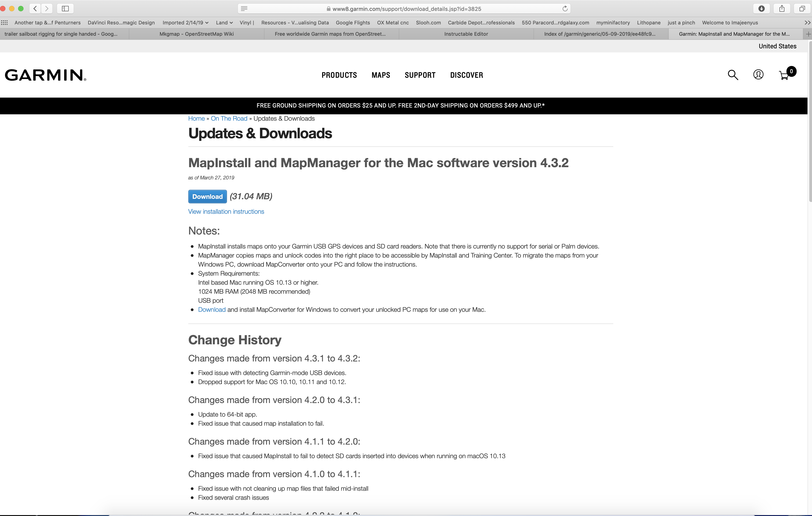Open the Slooh.com bookmark
The height and width of the screenshot is (516, 812).
428,23
